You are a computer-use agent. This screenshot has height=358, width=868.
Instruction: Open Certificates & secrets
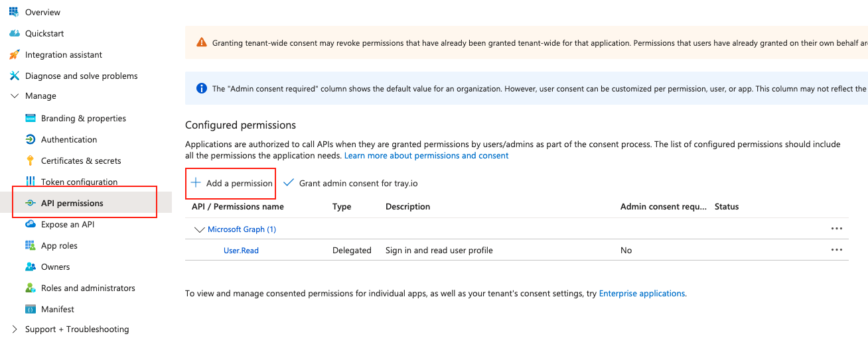click(81, 160)
